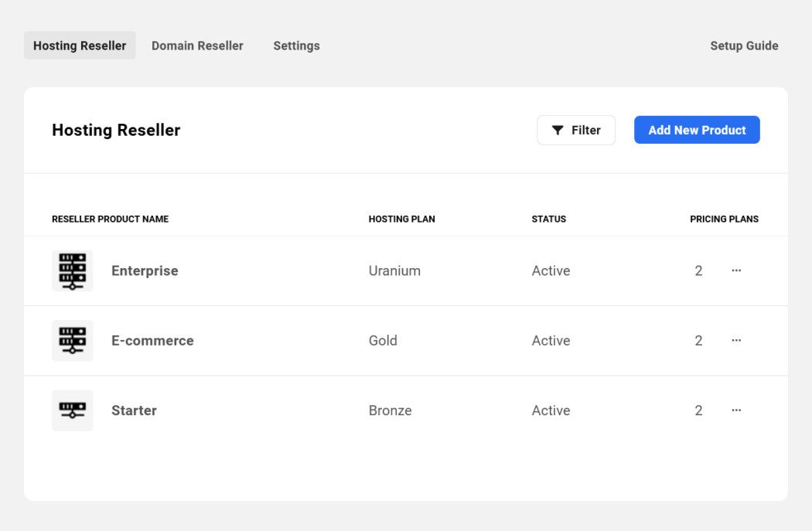The image size is (812, 531).
Task: Click the Enterprise server product icon
Action: [72, 271]
